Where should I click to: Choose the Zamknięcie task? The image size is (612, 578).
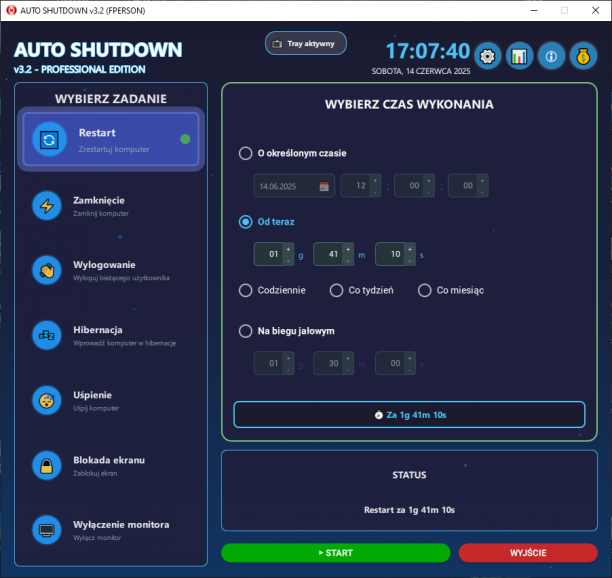(x=111, y=206)
